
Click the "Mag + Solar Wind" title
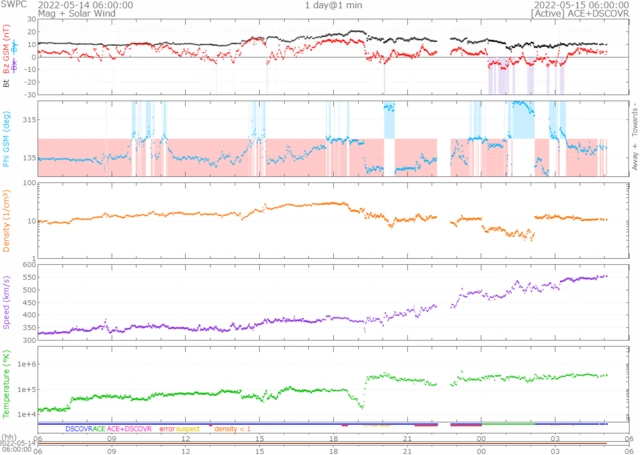click(77, 13)
